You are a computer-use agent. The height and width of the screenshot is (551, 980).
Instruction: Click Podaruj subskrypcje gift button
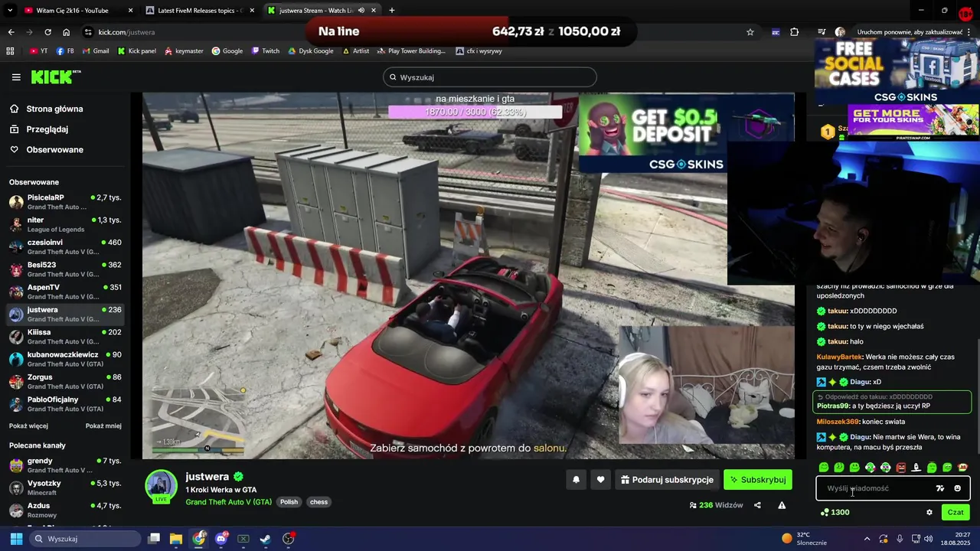point(667,480)
